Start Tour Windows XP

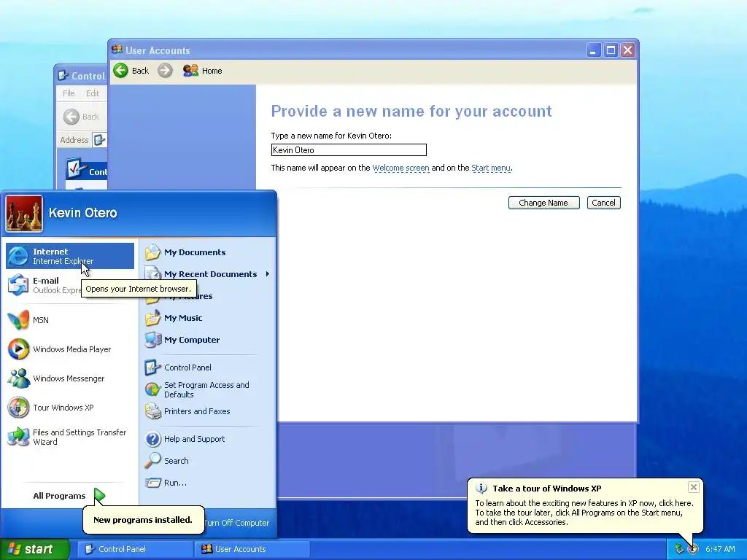coord(70,408)
